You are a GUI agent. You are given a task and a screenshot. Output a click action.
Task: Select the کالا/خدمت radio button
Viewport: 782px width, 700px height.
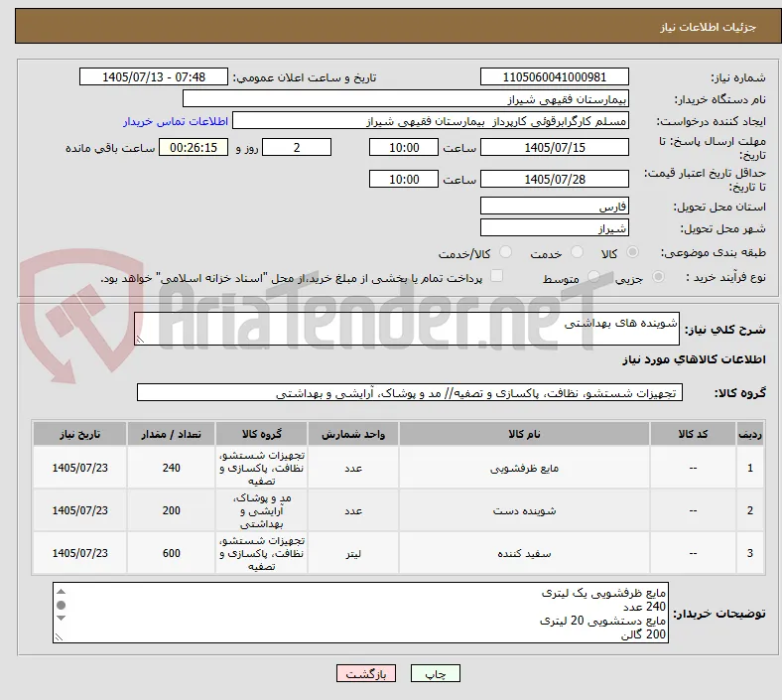point(506,252)
